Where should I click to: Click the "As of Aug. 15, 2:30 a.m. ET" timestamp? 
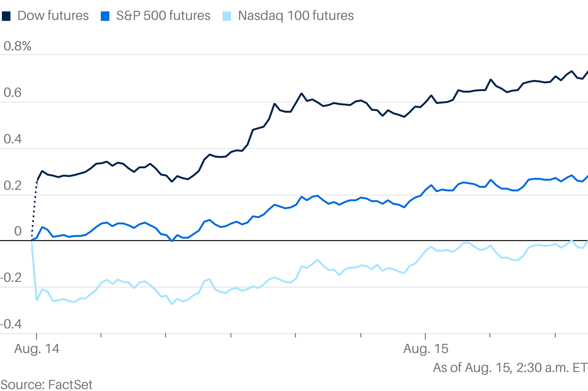(x=510, y=368)
